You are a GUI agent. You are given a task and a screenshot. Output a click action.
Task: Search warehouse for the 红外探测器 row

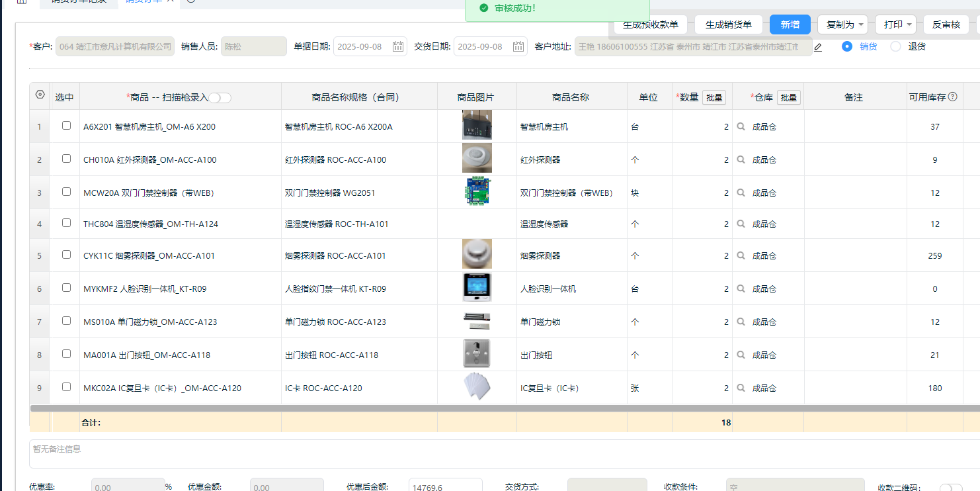[x=741, y=159]
